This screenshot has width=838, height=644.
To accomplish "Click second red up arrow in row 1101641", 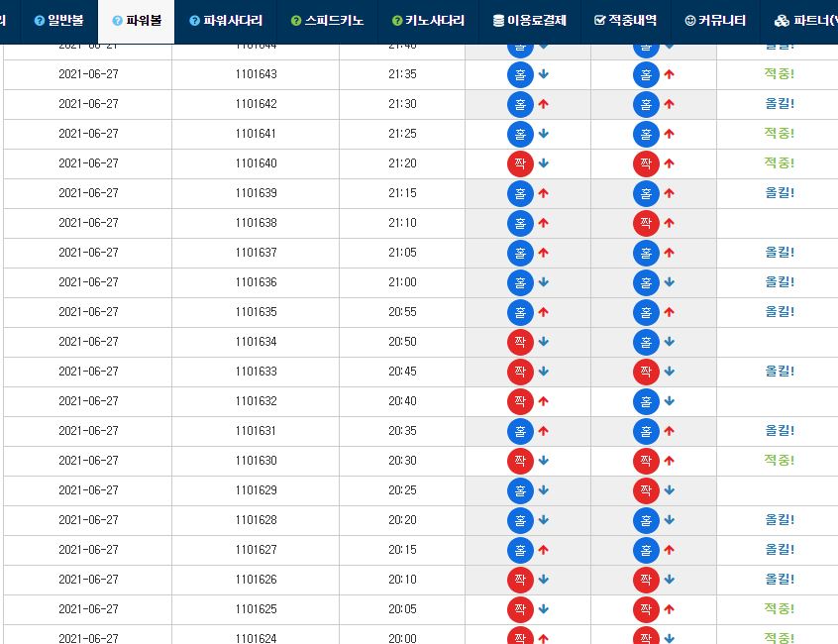I will tap(670, 134).
